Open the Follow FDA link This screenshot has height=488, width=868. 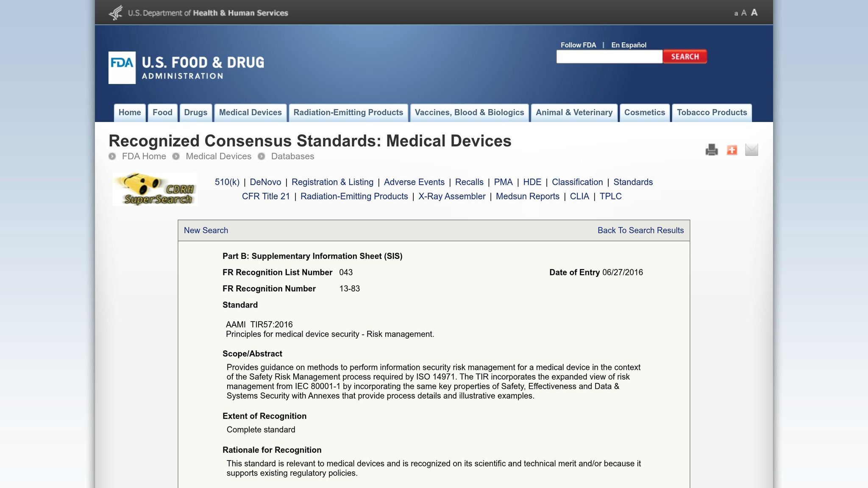578,45
